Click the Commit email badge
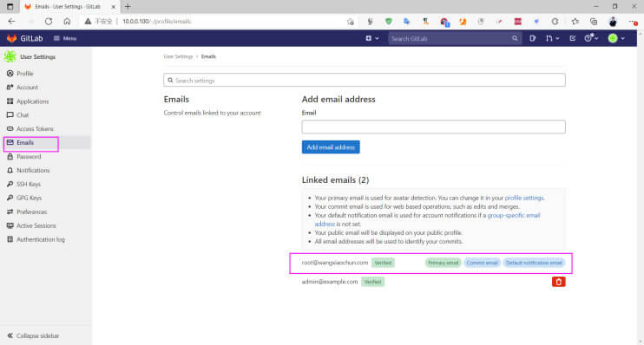The image size is (644, 345). (x=482, y=263)
